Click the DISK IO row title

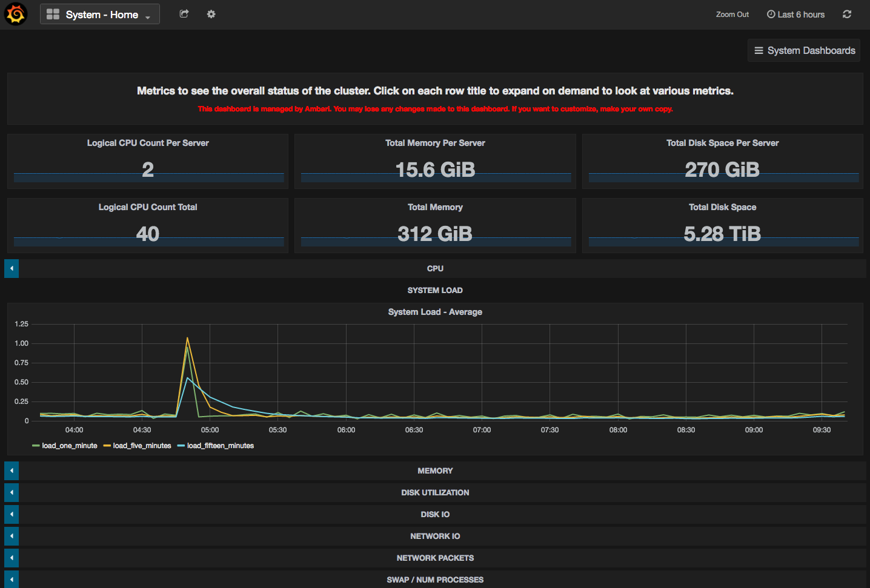tap(435, 514)
